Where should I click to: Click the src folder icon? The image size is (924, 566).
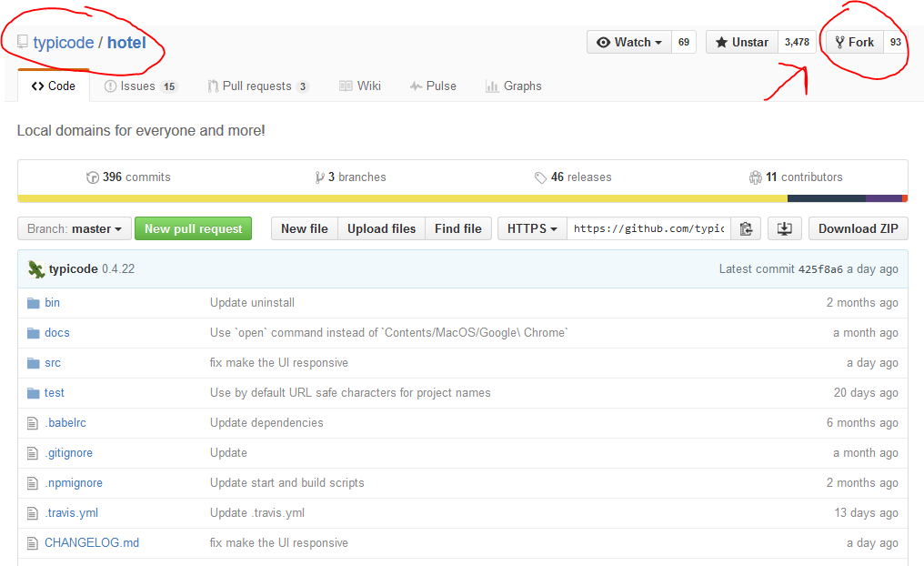point(33,363)
